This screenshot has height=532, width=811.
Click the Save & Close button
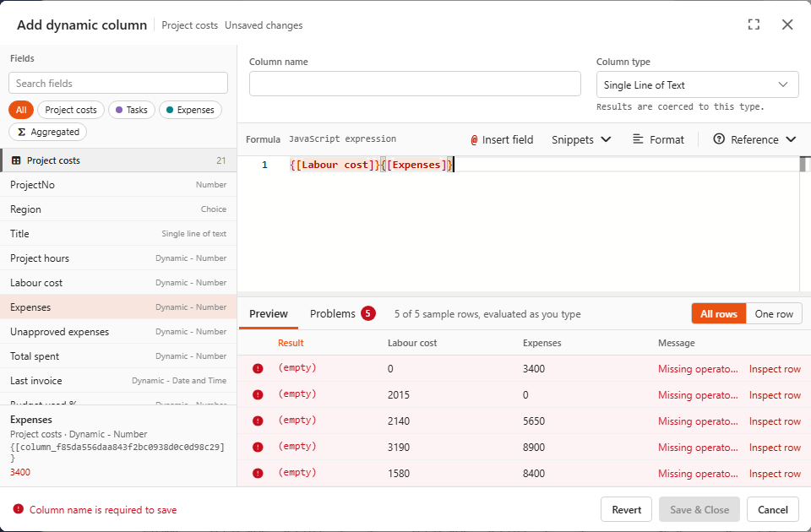click(x=699, y=509)
